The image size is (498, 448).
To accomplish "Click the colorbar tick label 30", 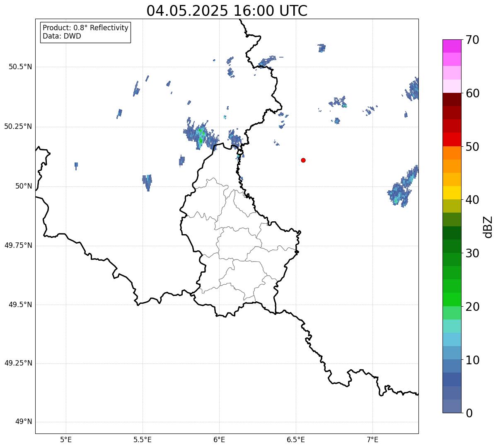I will (x=472, y=253).
